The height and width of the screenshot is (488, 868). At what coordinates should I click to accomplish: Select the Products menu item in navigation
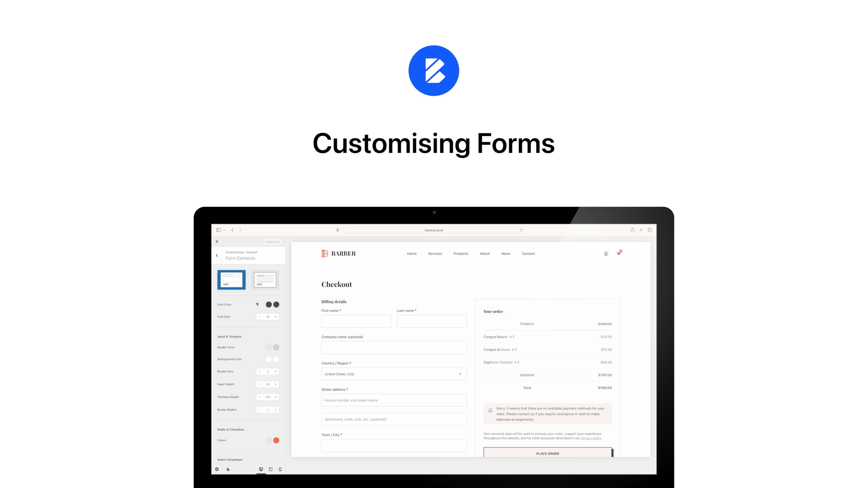[460, 253]
